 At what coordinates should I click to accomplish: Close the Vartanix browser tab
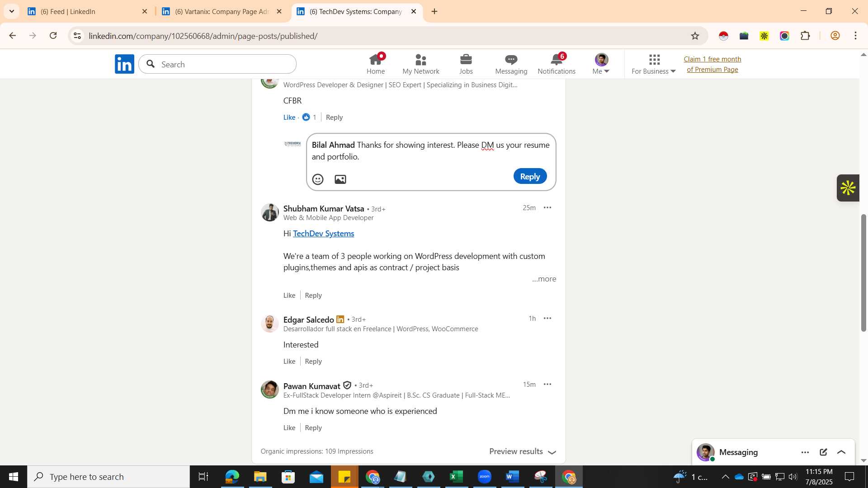coord(279,11)
